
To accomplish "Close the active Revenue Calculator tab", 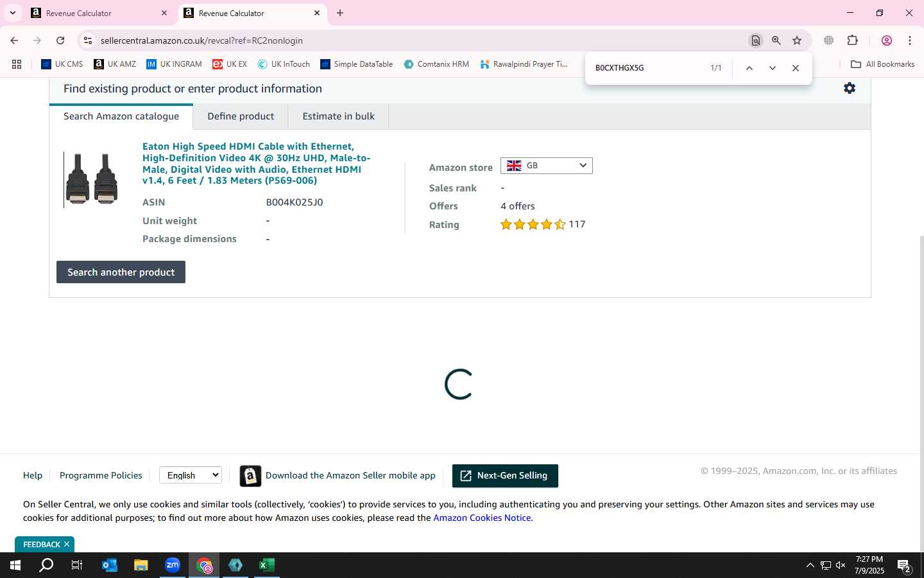I will [x=317, y=13].
